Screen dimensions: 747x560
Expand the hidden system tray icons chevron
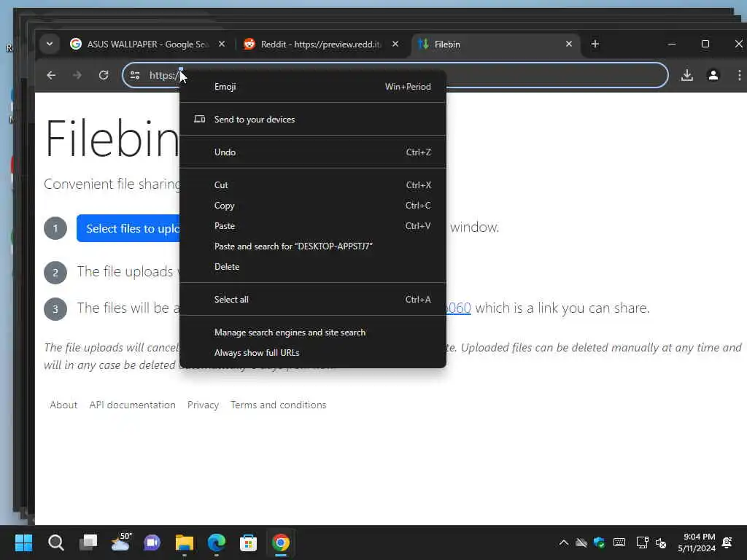click(x=564, y=542)
